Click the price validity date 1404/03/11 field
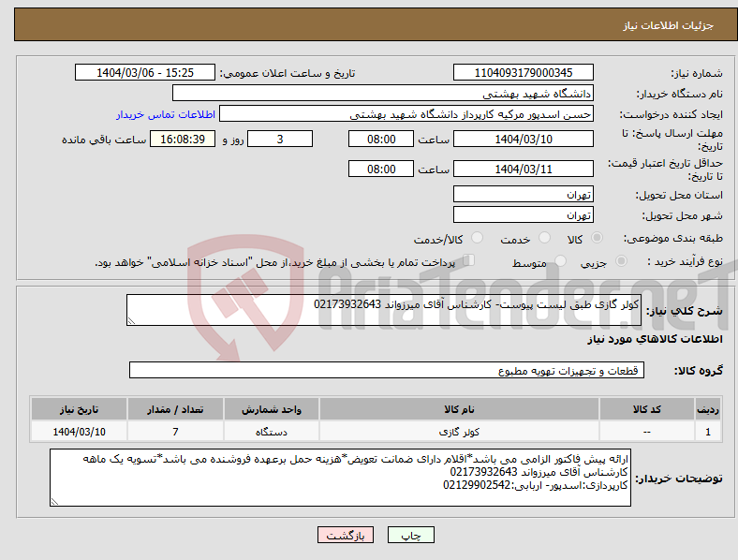Screen dimensions: 738x560 [524, 169]
